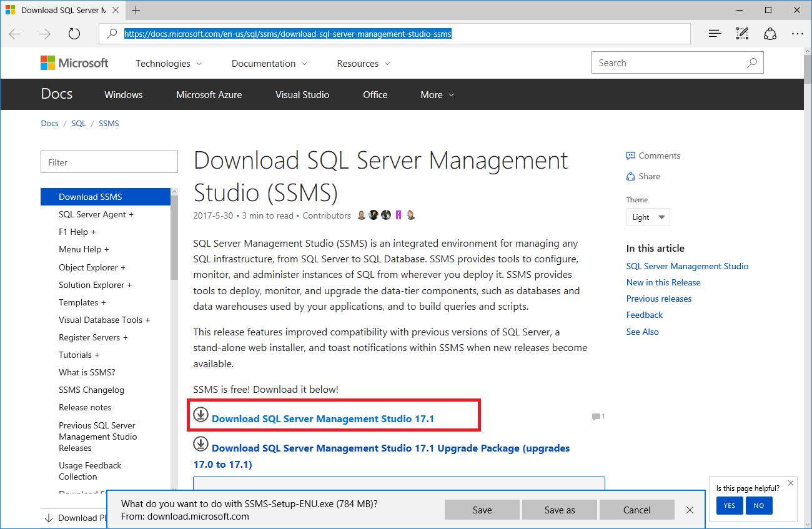Viewport: 812px width, 529px height.
Task: Click YES on page helpful prompt
Action: point(730,505)
